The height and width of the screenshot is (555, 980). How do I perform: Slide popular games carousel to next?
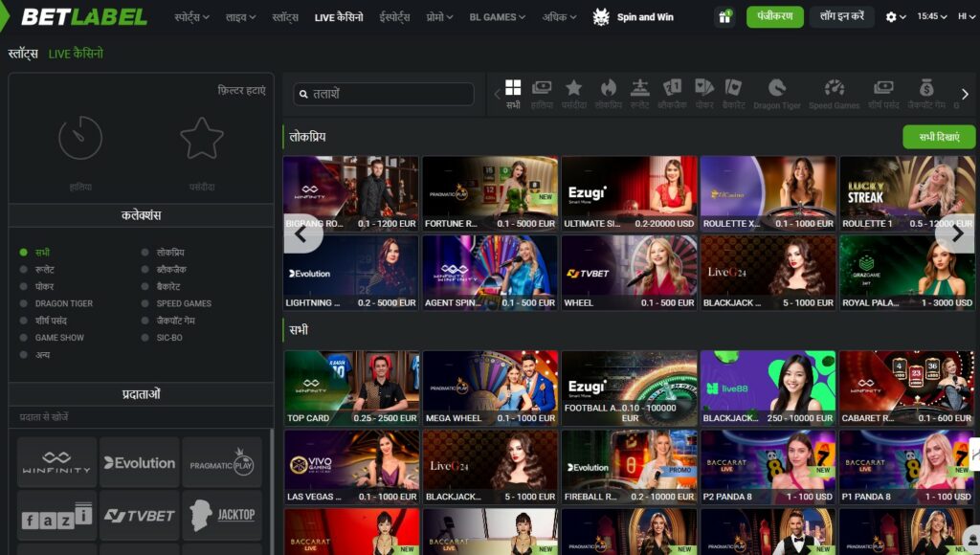[955, 233]
